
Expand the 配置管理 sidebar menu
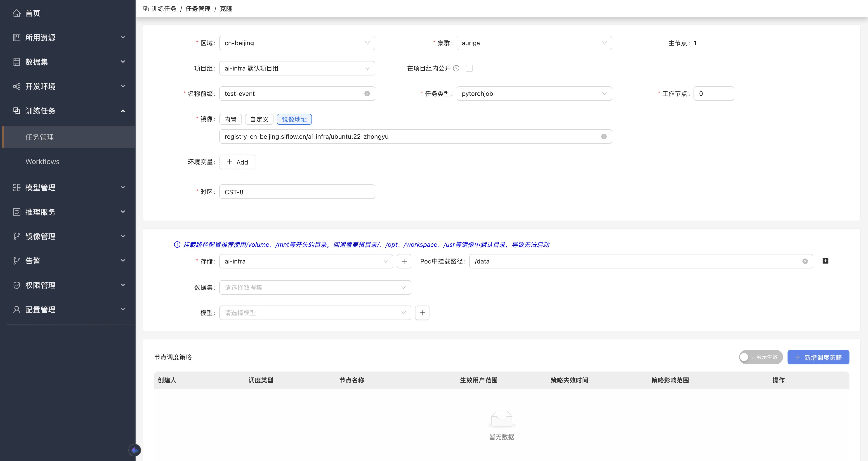tap(123, 309)
